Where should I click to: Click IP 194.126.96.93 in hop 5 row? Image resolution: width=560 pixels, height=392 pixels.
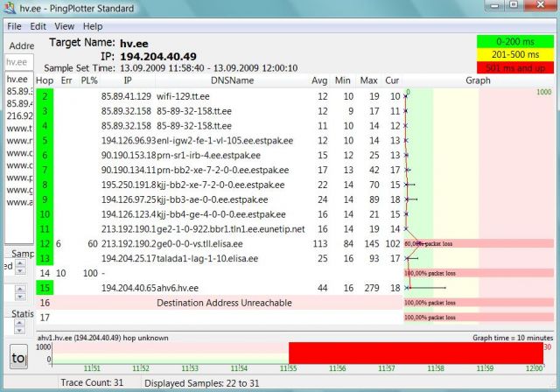[x=129, y=141]
